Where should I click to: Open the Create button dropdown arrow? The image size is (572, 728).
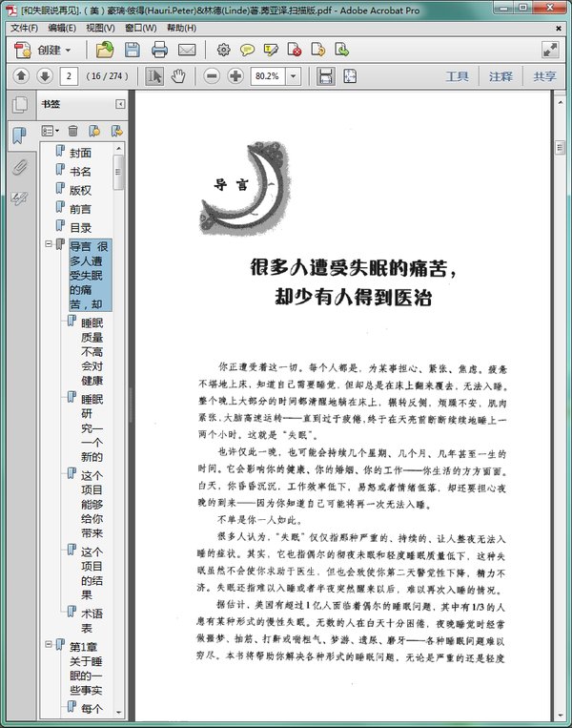point(69,51)
